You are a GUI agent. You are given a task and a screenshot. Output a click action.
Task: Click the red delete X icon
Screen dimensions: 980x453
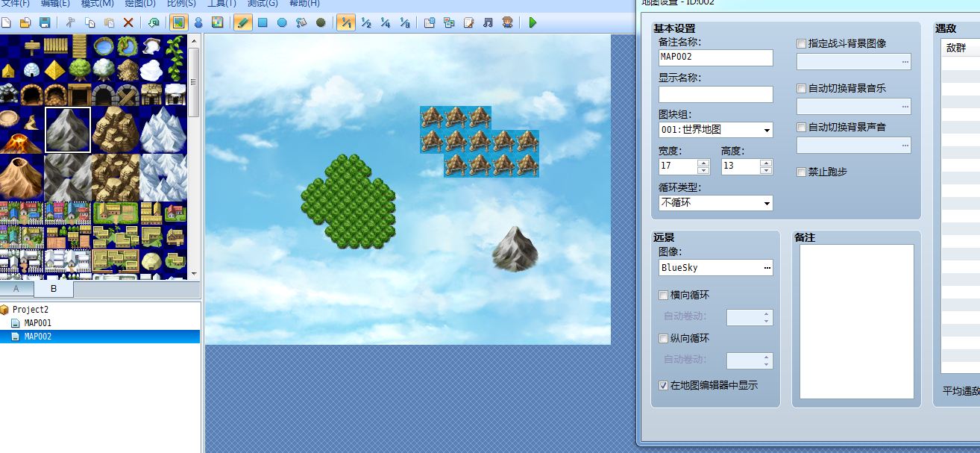pyautogui.click(x=128, y=22)
